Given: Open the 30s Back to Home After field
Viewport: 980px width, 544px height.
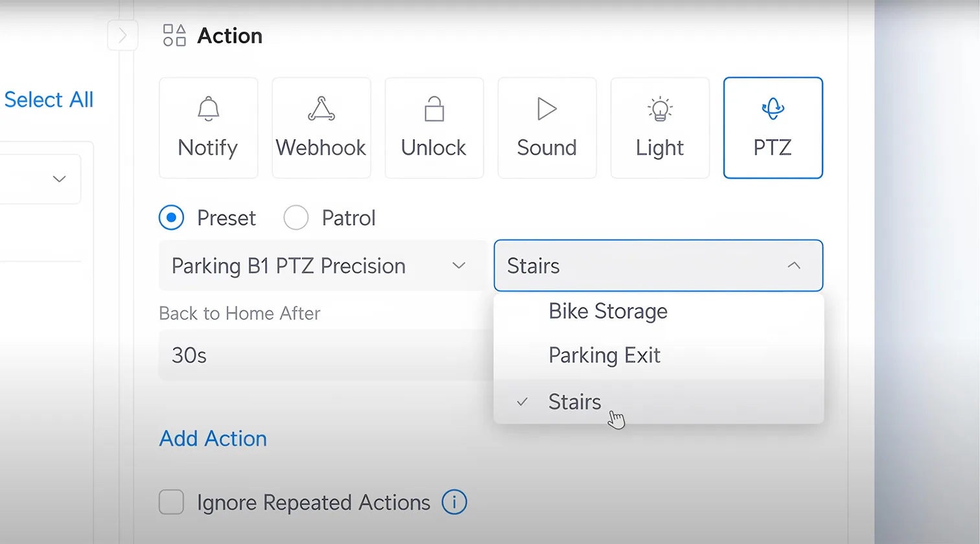Looking at the screenshot, I should click(325, 355).
